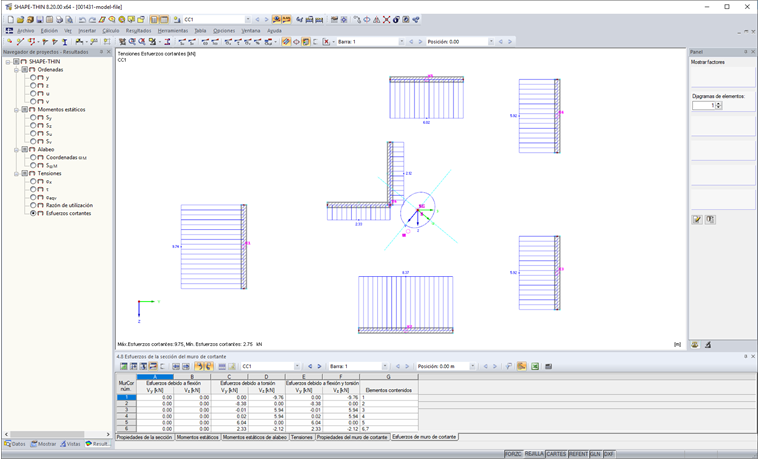The width and height of the screenshot is (760, 459).
Task: Open the Archivo menu
Action: (25, 31)
